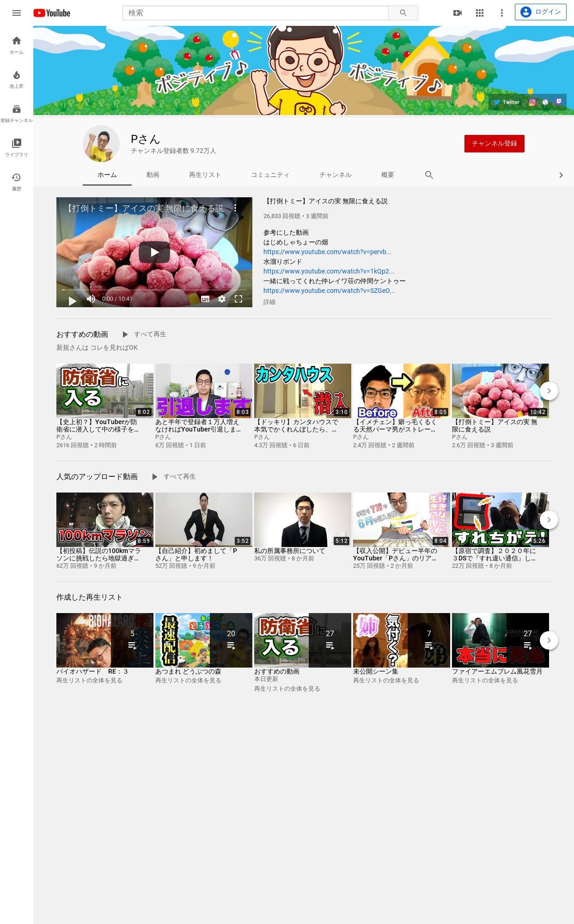Select the ホーム tab
The image size is (574, 924).
pos(107,175)
